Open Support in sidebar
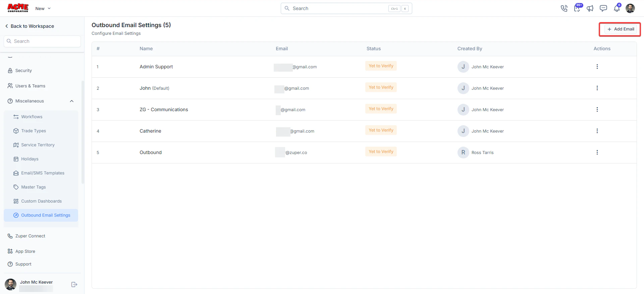 [x=23, y=264]
